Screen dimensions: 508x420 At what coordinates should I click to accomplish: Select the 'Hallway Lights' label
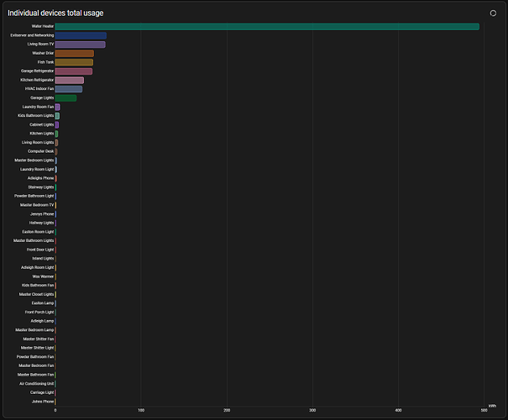click(x=41, y=223)
